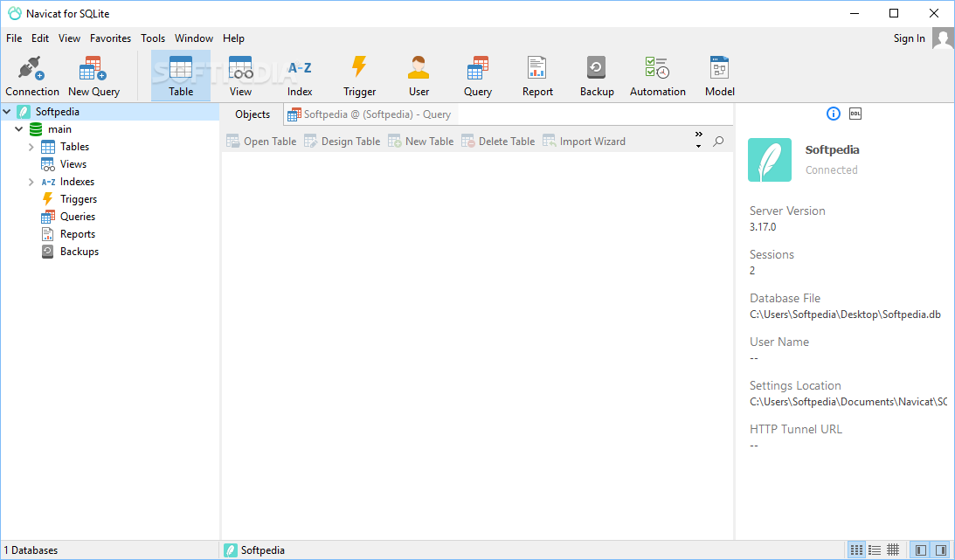The image size is (955, 560).
Task: Open the Backup toolbar icon
Action: (597, 75)
